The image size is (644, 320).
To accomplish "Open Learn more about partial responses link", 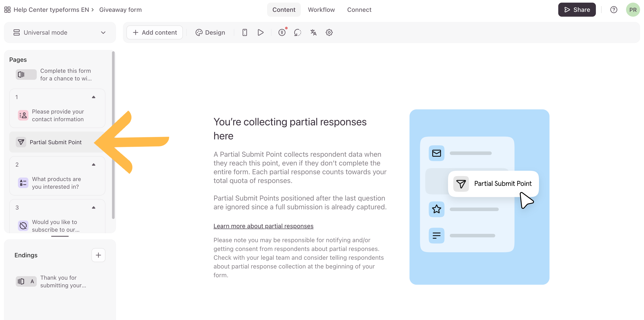I will tap(263, 226).
